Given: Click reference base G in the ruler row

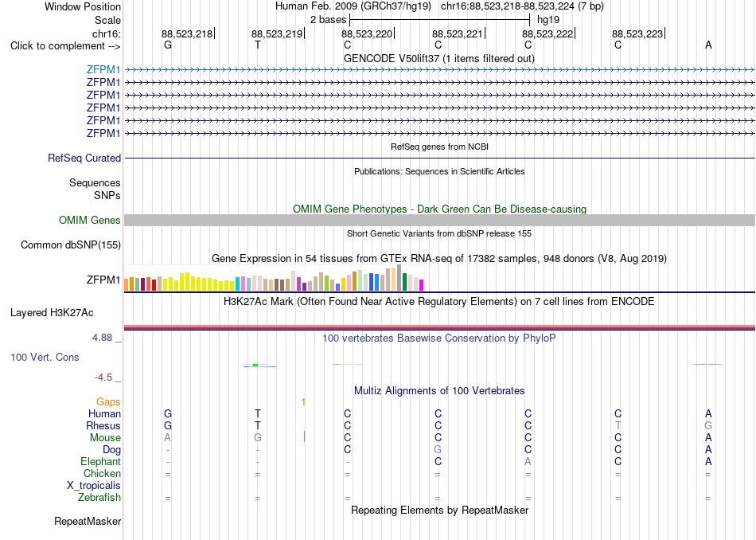Looking at the screenshot, I should click(168, 45).
